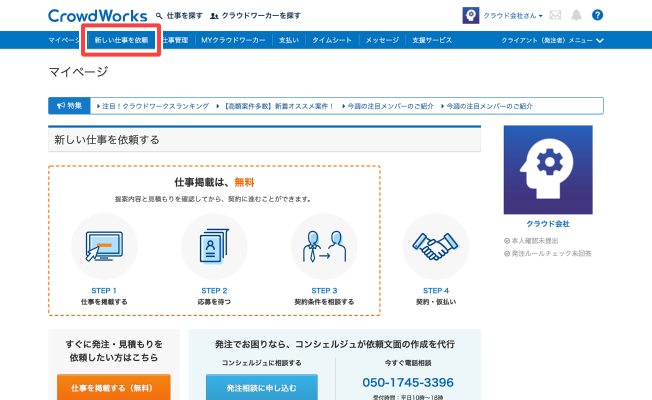
Task: Click the STEP 3 contract negotiation icon
Action: click(323, 247)
